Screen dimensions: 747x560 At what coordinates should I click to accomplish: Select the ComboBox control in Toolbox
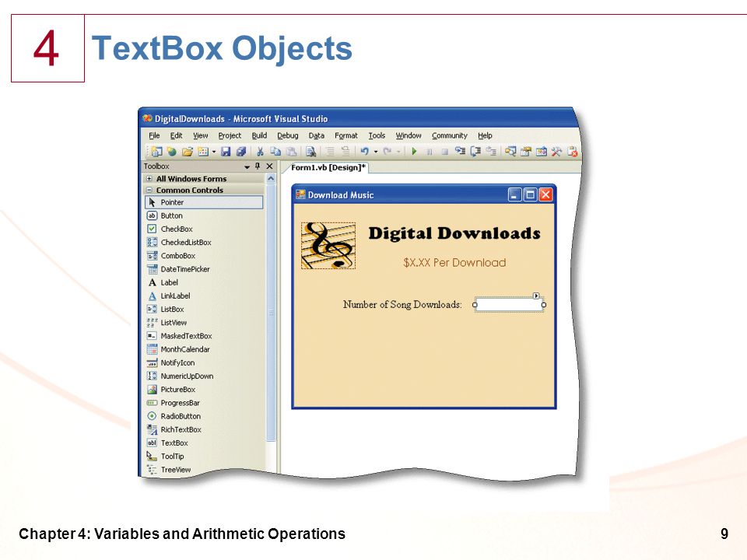[204, 256]
